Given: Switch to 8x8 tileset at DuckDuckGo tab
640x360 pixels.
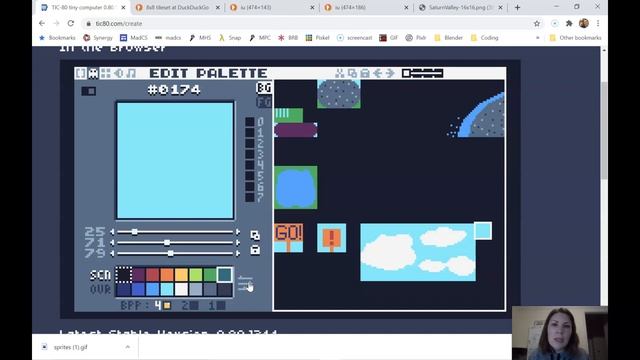Looking at the screenshot, I should point(178,7).
